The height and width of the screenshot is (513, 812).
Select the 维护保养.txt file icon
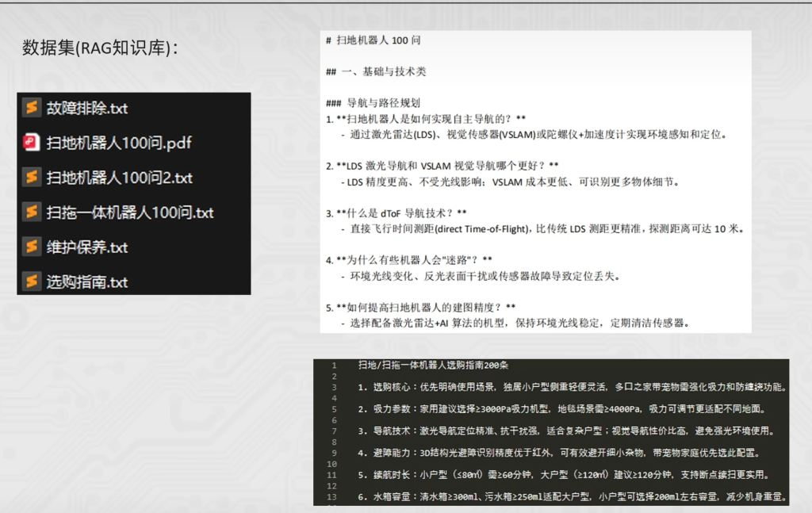[30, 247]
